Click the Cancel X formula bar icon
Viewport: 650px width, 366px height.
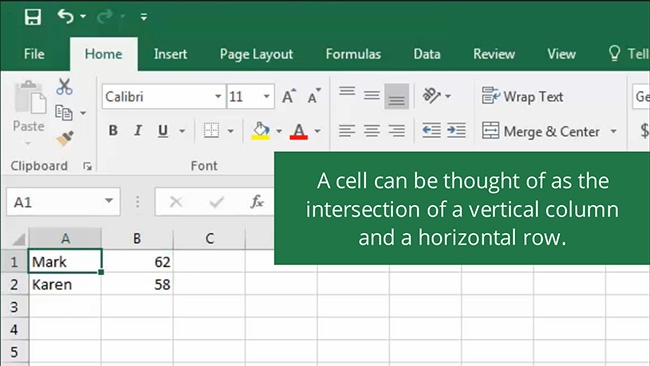pos(176,202)
